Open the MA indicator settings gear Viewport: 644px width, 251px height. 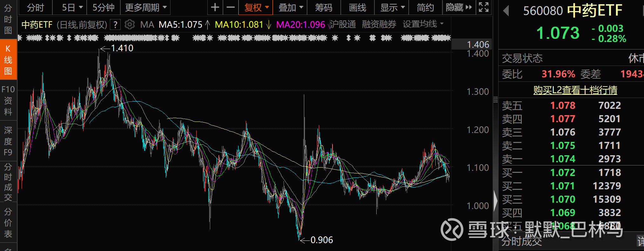pyautogui.click(x=130, y=24)
